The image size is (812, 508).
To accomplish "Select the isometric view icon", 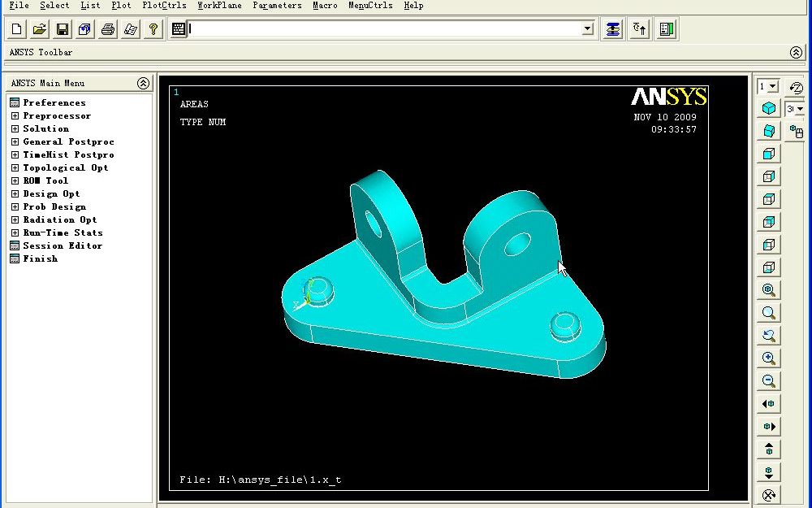I will pyautogui.click(x=768, y=107).
